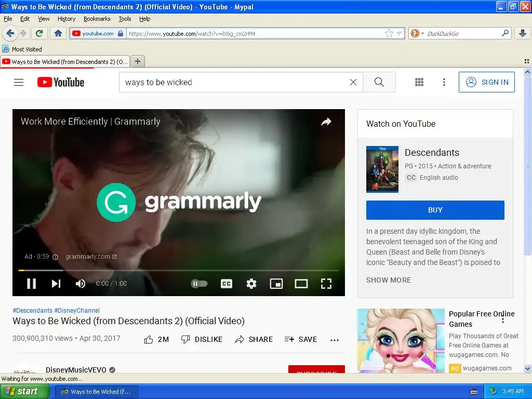Open the Most Visited bookmarks folder
The image size is (532, 399).
22,49
